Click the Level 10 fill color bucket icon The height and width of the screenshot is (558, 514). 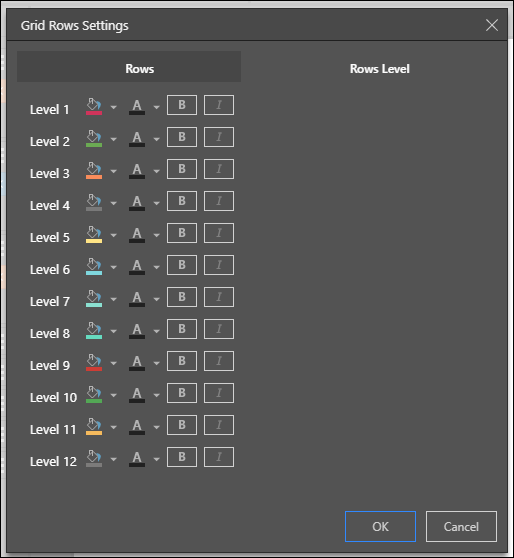pos(94,395)
